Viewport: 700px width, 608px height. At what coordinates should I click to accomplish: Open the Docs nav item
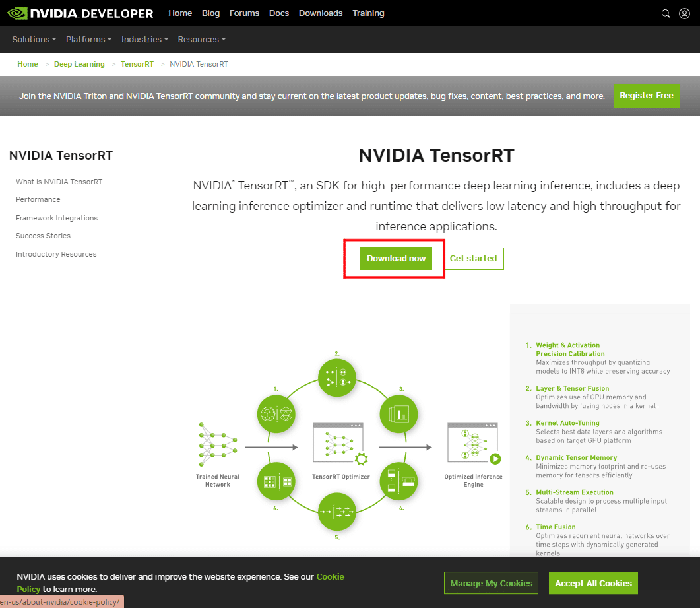279,13
